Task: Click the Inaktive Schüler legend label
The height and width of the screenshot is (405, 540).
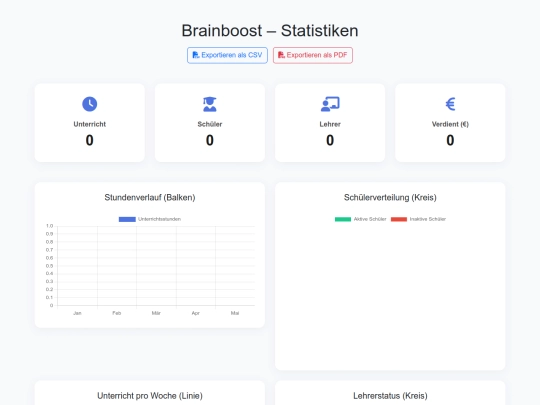Action: coord(428,219)
